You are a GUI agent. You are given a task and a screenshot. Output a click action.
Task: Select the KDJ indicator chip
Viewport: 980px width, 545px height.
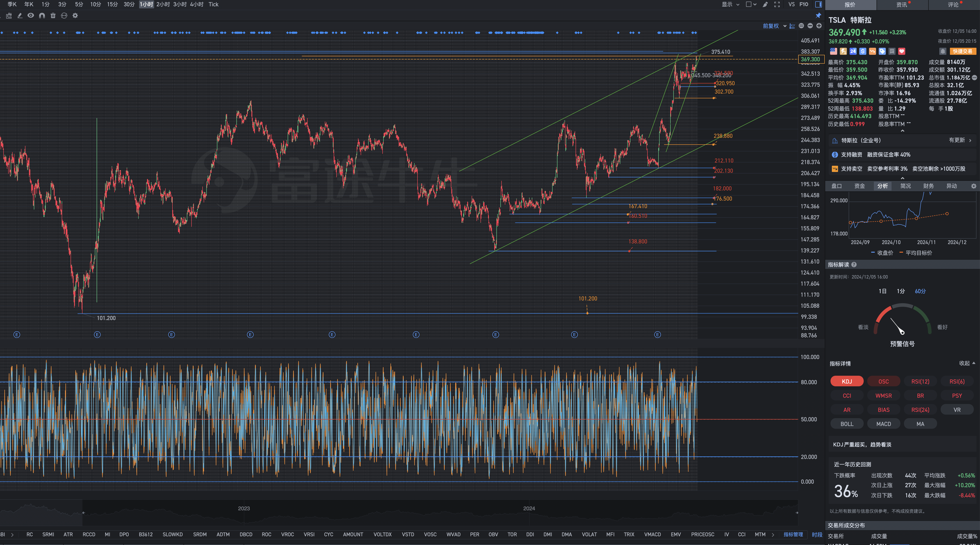point(847,381)
